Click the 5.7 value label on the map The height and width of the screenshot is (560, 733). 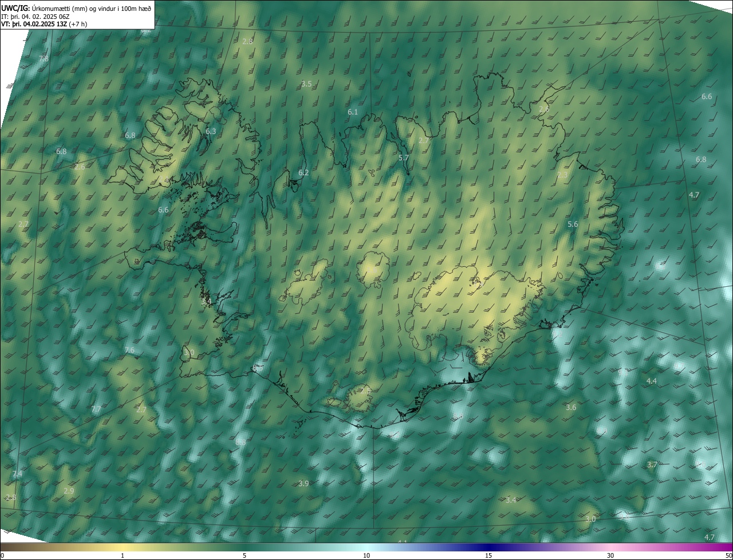coord(404,158)
